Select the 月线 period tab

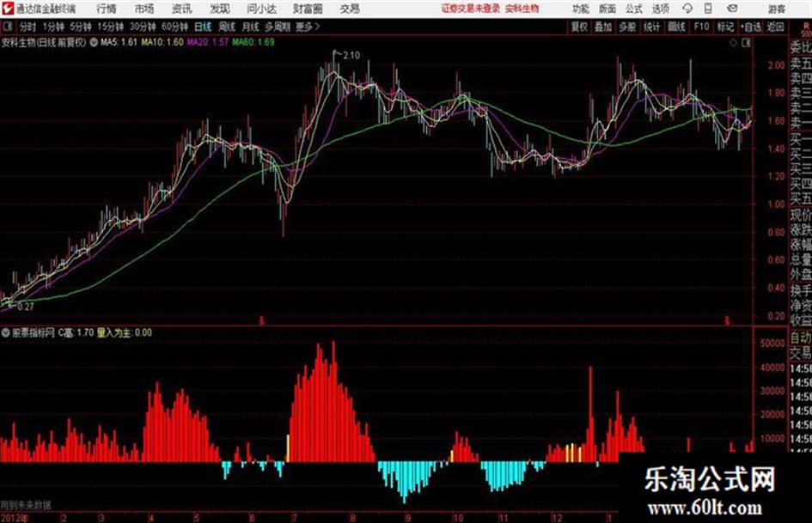[x=251, y=27]
